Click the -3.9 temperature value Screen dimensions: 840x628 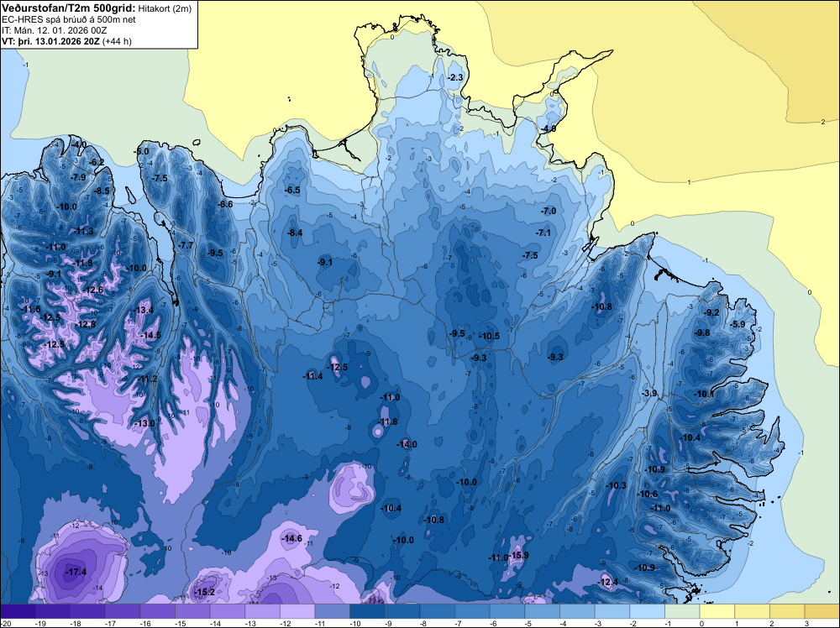tap(649, 393)
